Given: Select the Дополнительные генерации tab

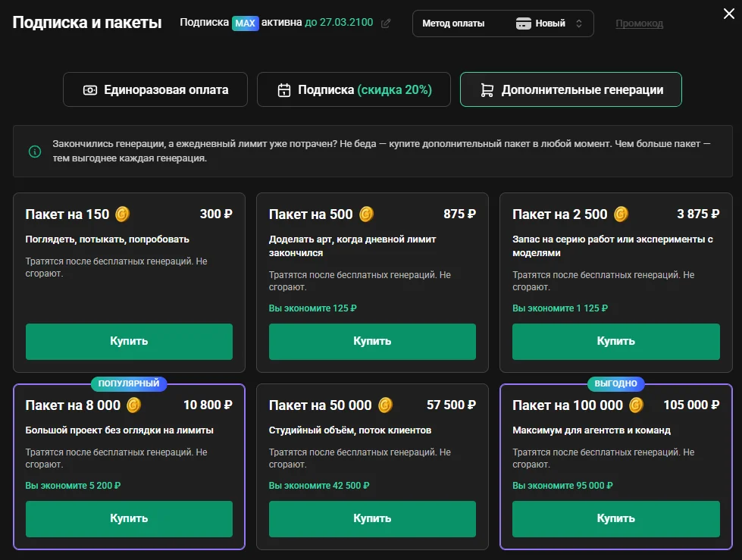Looking at the screenshot, I should 571,89.
